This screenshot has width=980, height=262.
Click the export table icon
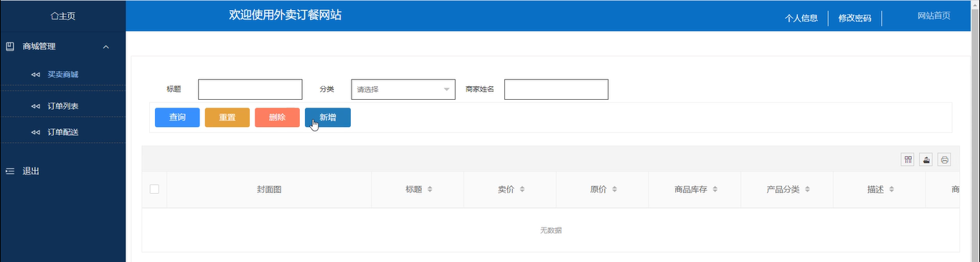[926, 160]
